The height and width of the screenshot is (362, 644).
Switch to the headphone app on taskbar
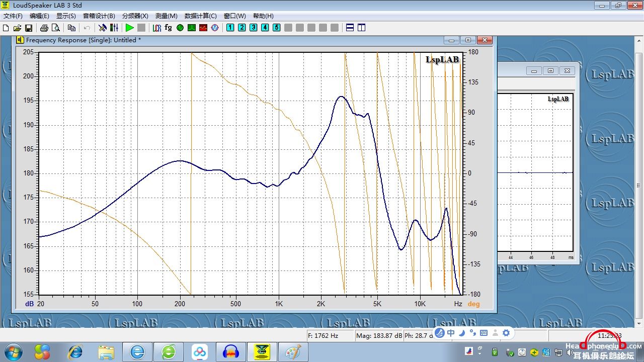click(x=231, y=351)
